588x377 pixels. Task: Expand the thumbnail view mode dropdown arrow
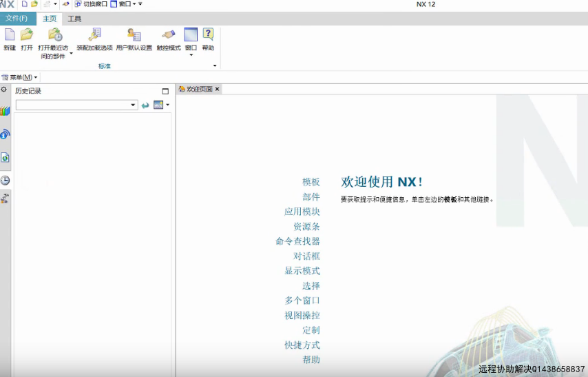[x=167, y=105]
